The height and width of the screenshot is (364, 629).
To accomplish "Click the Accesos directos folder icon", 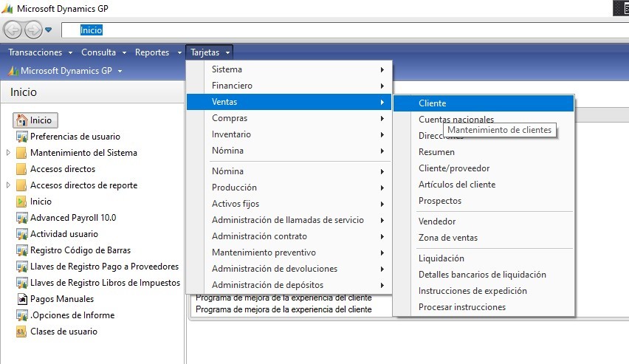I will click(21, 169).
